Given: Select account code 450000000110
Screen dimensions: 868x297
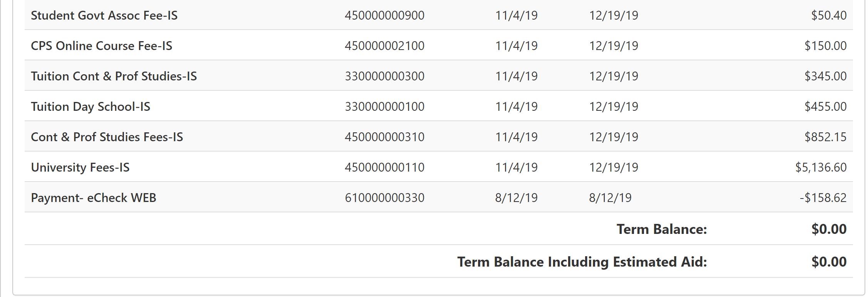Looking at the screenshot, I should point(384,167).
